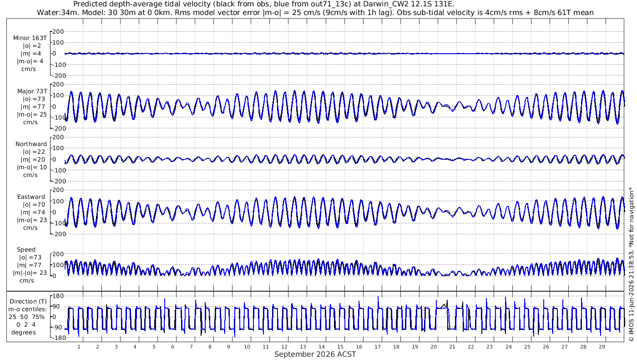Click the 'm-o centiles:' text in Direction panel
The width and height of the screenshot is (637, 364).
tap(28, 309)
